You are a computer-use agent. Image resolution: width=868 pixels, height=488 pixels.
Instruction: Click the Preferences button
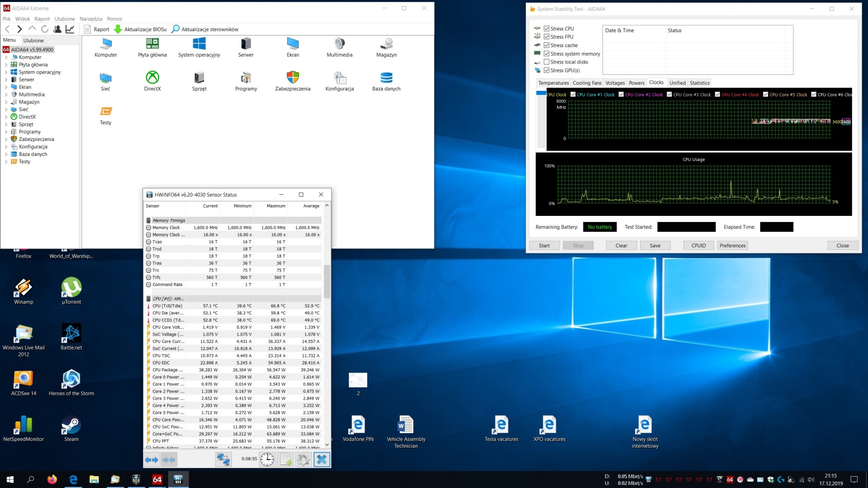[x=732, y=246]
